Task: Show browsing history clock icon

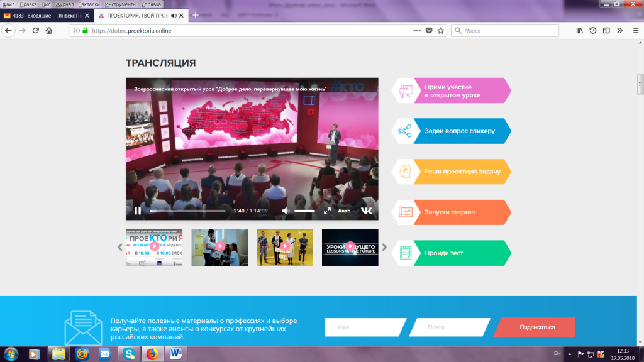Action: [x=592, y=31]
